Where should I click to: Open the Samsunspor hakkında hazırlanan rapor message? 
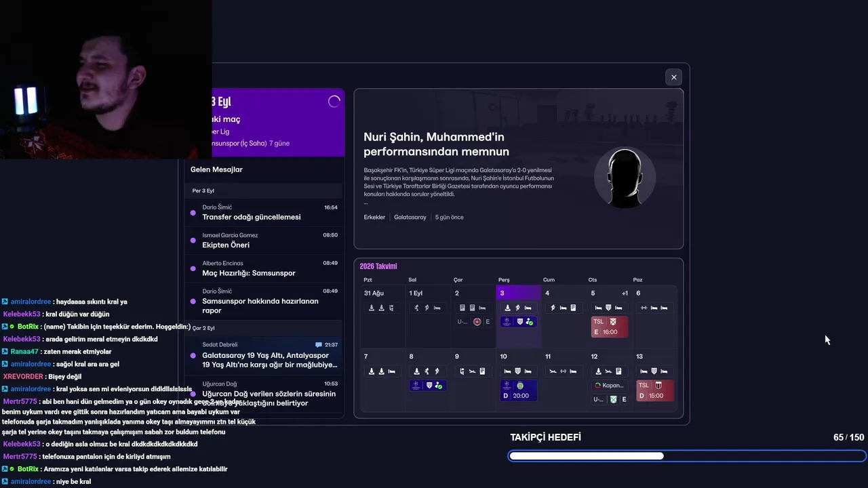coord(264,300)
